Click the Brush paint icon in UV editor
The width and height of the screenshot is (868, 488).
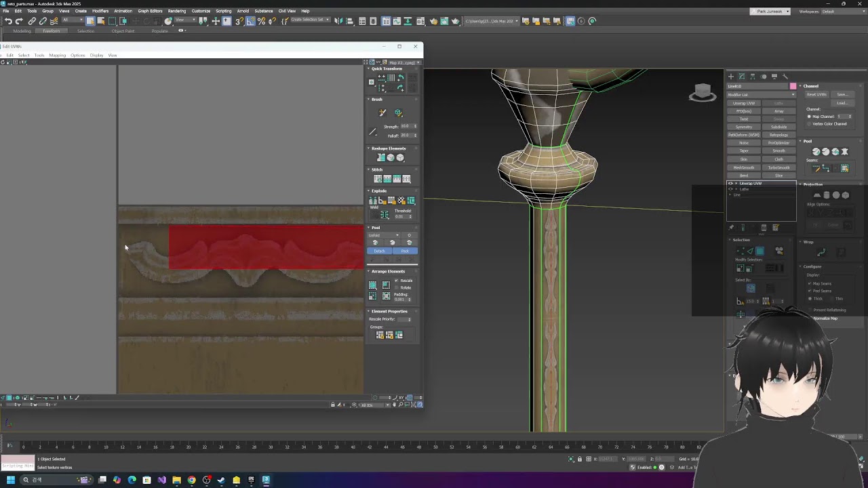point(382,113)
